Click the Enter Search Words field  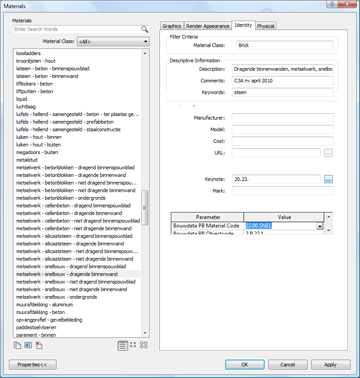tap(77, 29)
